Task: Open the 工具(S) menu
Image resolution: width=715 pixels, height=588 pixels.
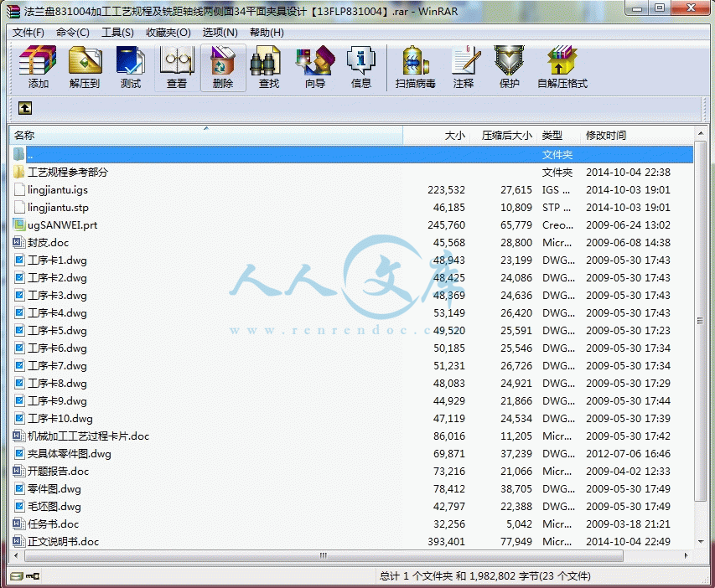Action: (117, 33)
